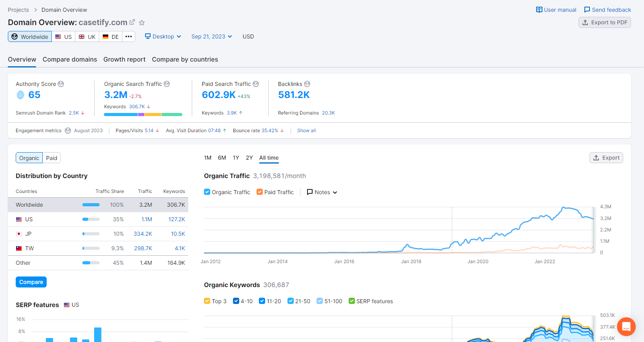Open the Desktop device dropdown
This screenshot has width=644, height=342.
[x=163, y=36]
